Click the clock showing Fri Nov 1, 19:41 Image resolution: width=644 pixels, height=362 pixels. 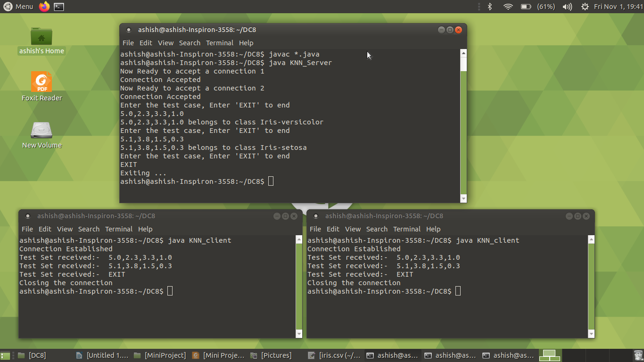point(618,7)
